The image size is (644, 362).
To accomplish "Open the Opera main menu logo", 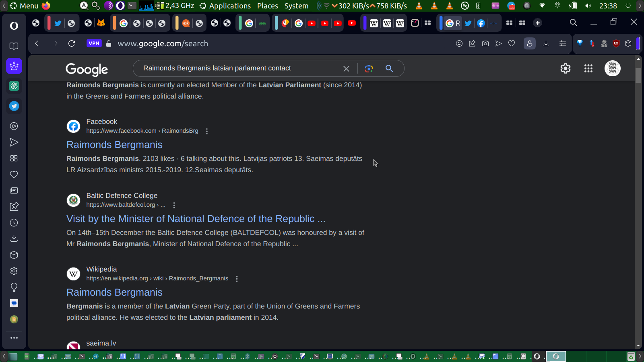I will [x=14, y=26].
